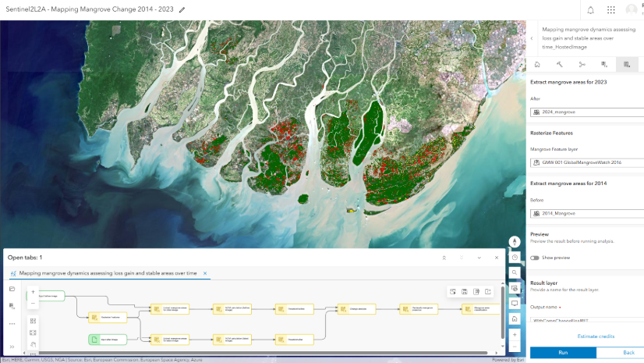
Task: Zoom in on the function editor canvas
Action: (34, 292)
